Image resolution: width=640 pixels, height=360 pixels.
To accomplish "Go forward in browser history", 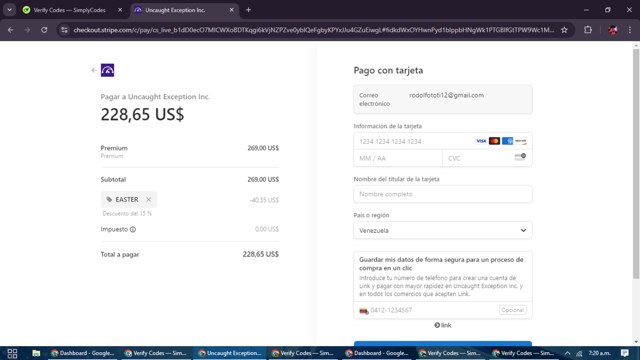I will tap(27, 30).
